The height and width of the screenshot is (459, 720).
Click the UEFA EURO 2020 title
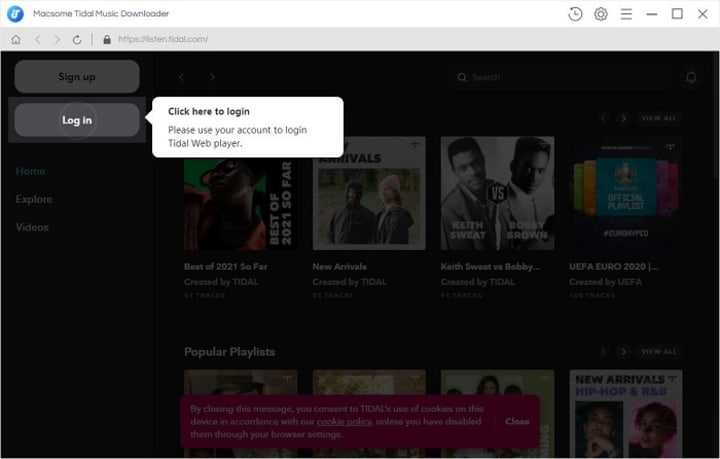pyautogui.click(x=614, y=267)
